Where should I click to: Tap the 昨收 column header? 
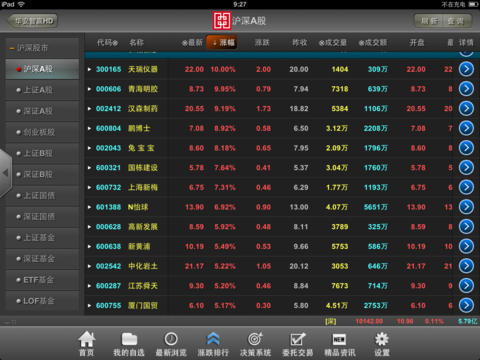tap(299, 43)
